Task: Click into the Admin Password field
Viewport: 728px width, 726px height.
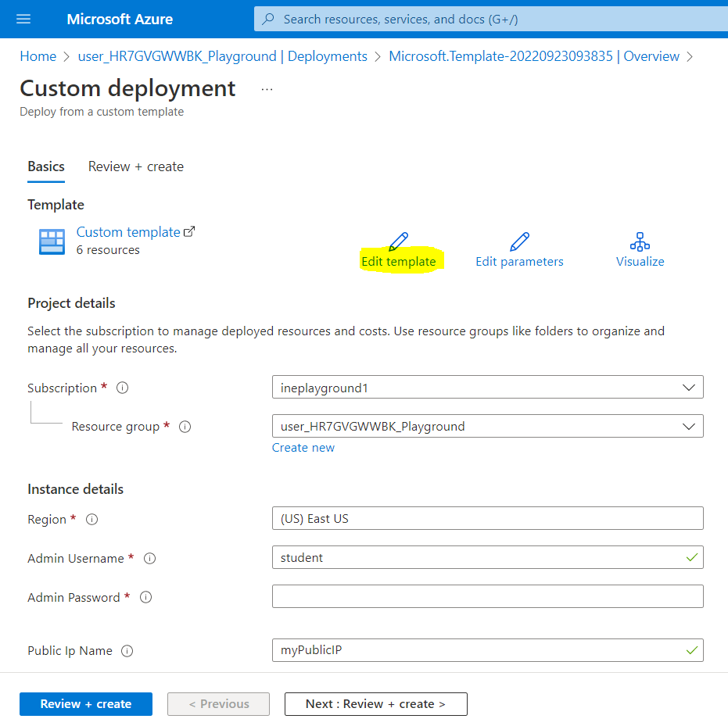Action: (x=487, y=597)
